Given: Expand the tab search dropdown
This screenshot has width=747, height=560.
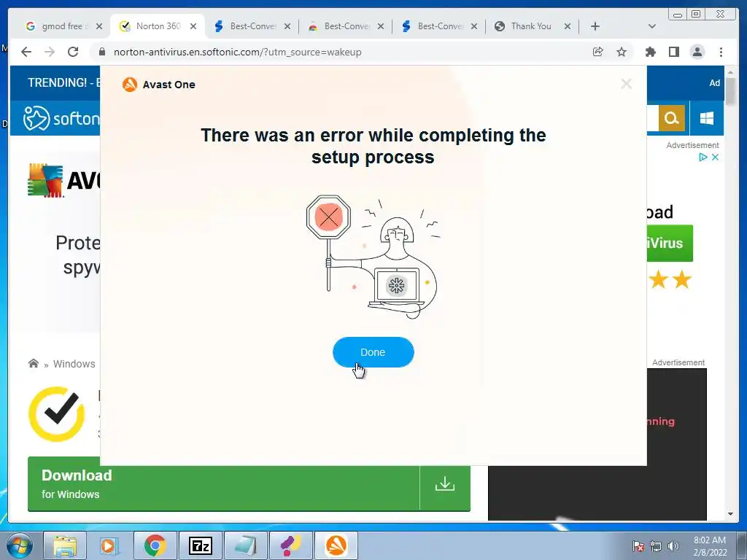Looking at the screenshot, I should click(652, 26).
